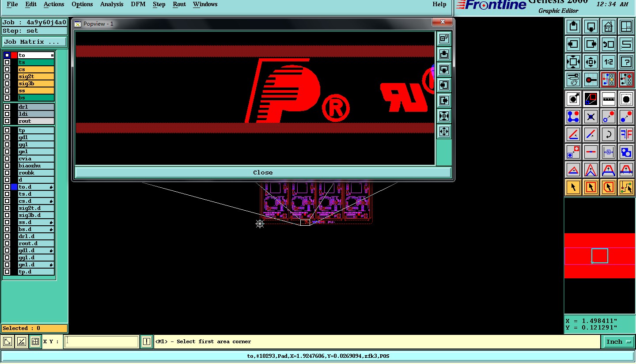The width and height of the screenshot is (636, 364).
Task: Toggle display checkbox for layer cs
Action: [x=7, y=69]
